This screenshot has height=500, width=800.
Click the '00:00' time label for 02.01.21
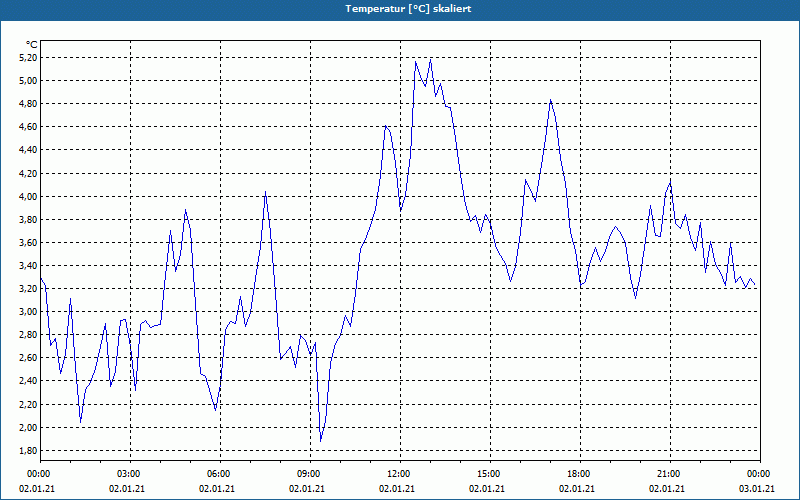[x=40, y=474]
